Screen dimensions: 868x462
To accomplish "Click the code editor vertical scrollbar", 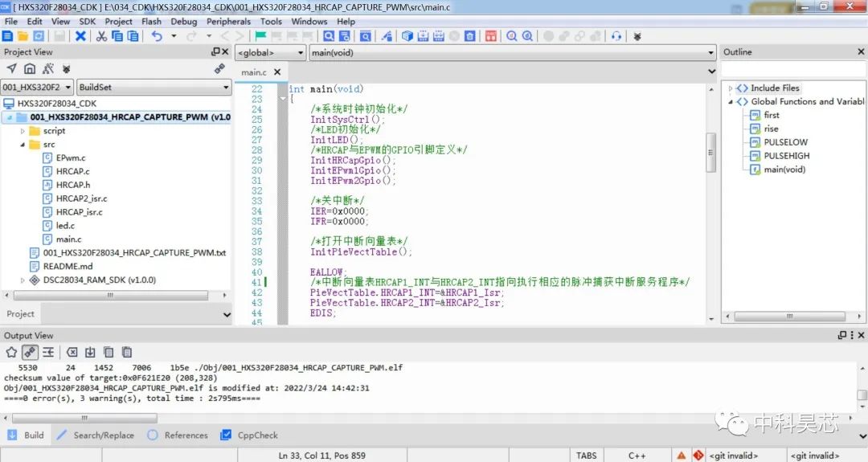I will (x=710, y=152).
